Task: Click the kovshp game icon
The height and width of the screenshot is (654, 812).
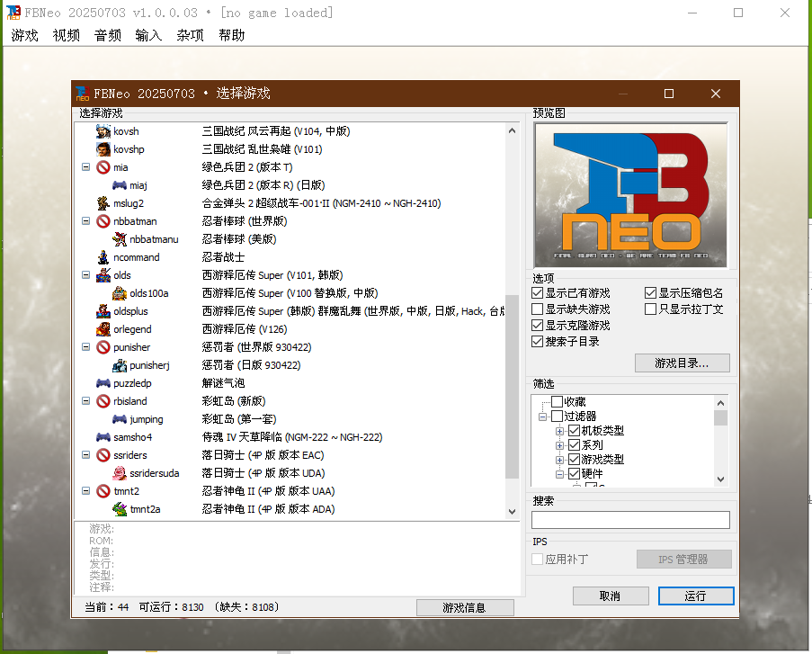Action: 103,149
